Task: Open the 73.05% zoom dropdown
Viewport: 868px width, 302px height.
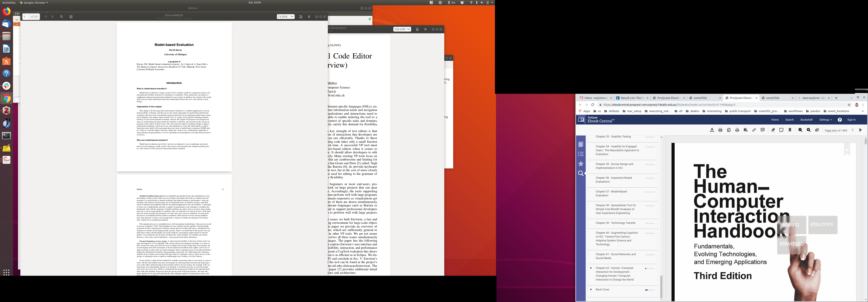Action: pos(285,17)
